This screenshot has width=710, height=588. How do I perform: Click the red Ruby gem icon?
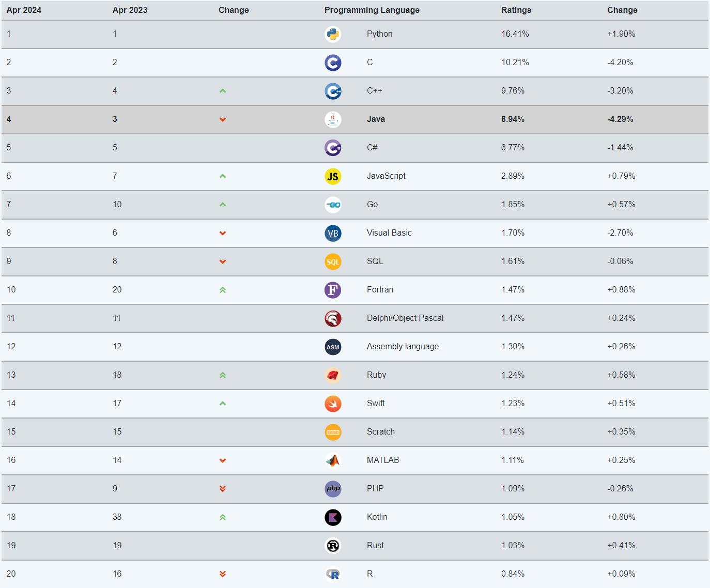(x=333, y=375)
